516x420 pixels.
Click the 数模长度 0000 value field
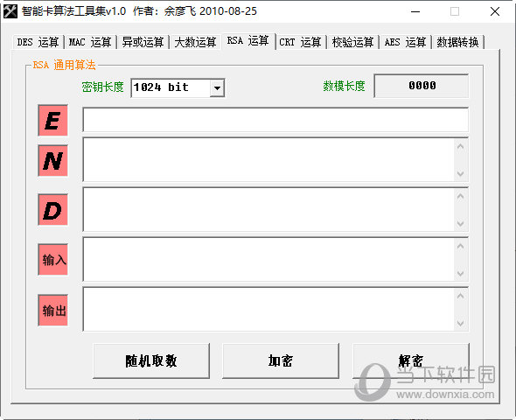coord(422,86)
